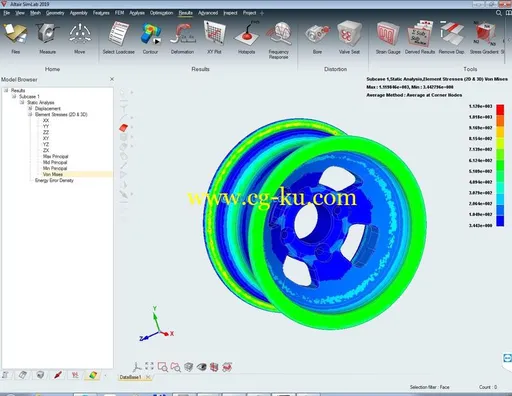512x396 pixels.
Task: Collapse the Element Stresses (2D & 3D) node
Action: 30,114
